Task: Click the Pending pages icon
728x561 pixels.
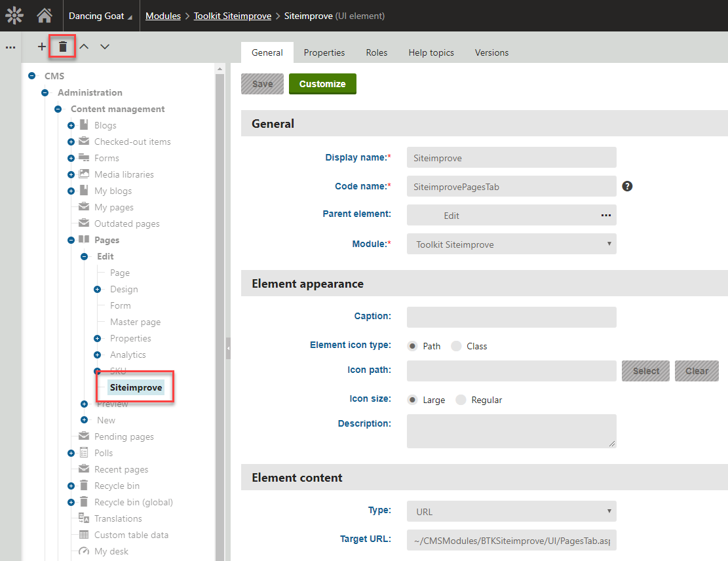Action: [x=84, y=436]
